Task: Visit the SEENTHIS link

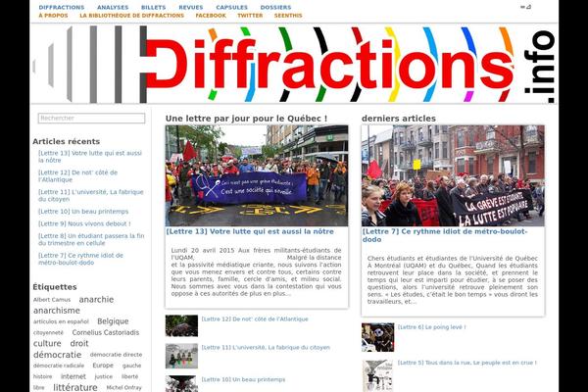Action: click(288, 16)
